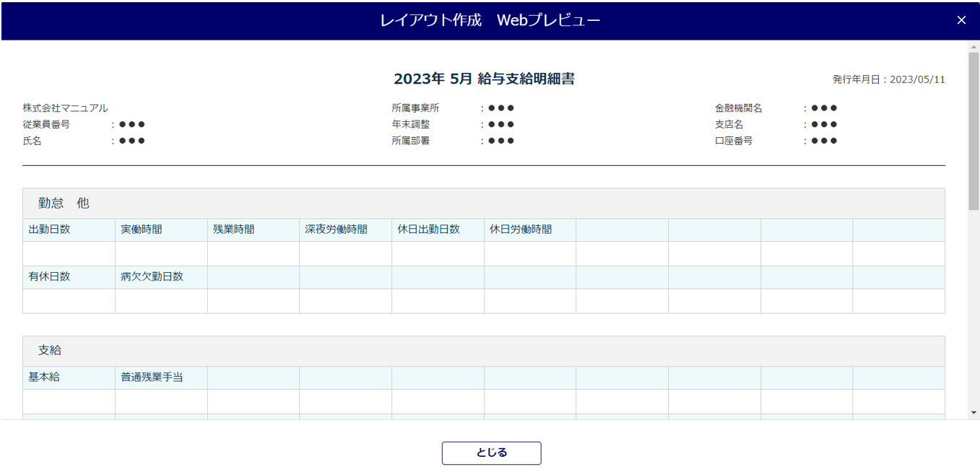The height and width of the screenshot is (472, 980).
Task: Click the レイアウト作成 Webプレビュー title
Action: pyautogui.click(x=490, y=20)
